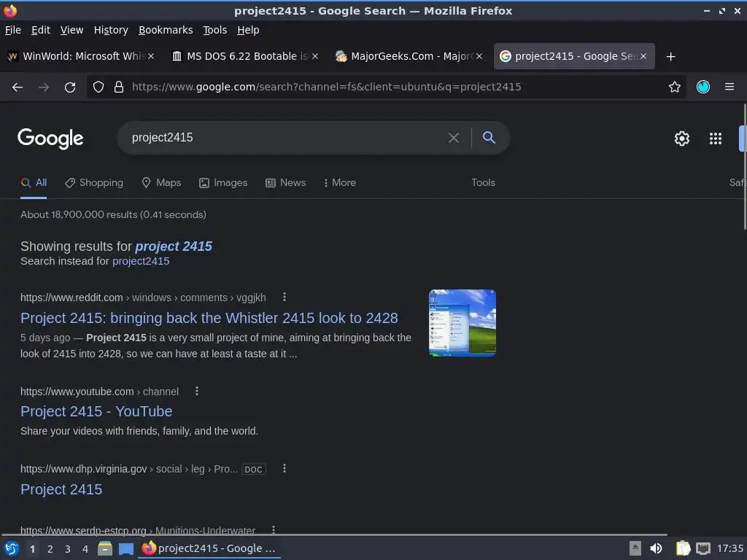Screen dimensions: 747x560
Task: Open the Google apps grid
Action: point(716,139)
